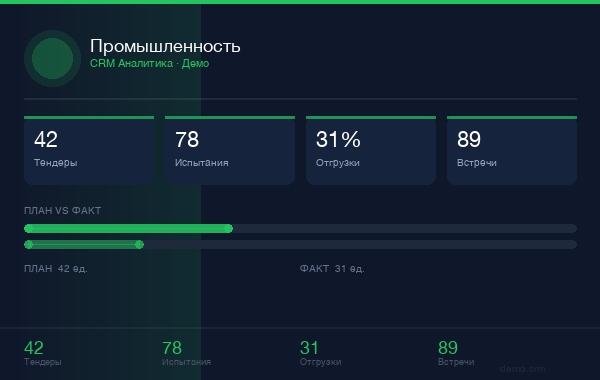
Task: Click the ПЛАН 42 ед. label
Action: 56,269
